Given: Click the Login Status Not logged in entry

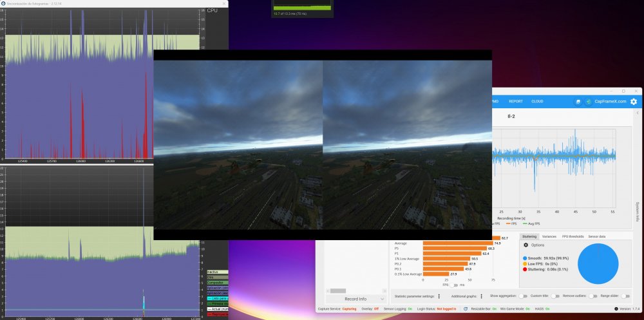Looking at the screenshot, I should click(x=437, y=308).
